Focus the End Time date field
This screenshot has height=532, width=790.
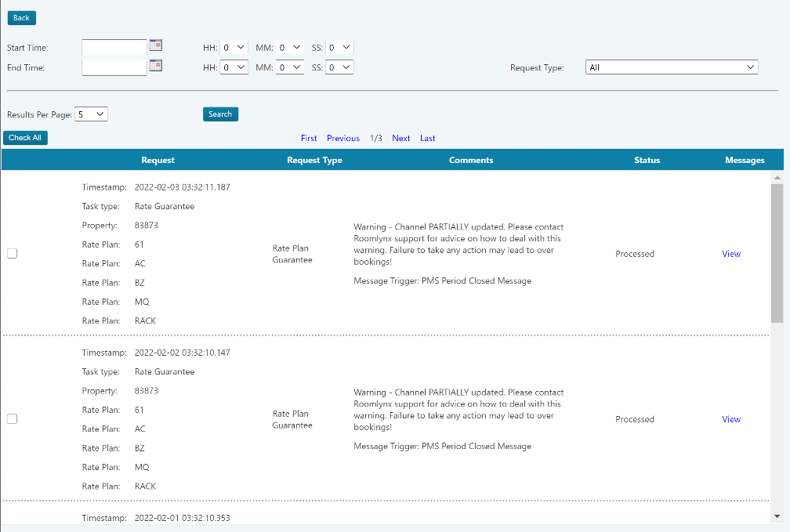point(114,67)
